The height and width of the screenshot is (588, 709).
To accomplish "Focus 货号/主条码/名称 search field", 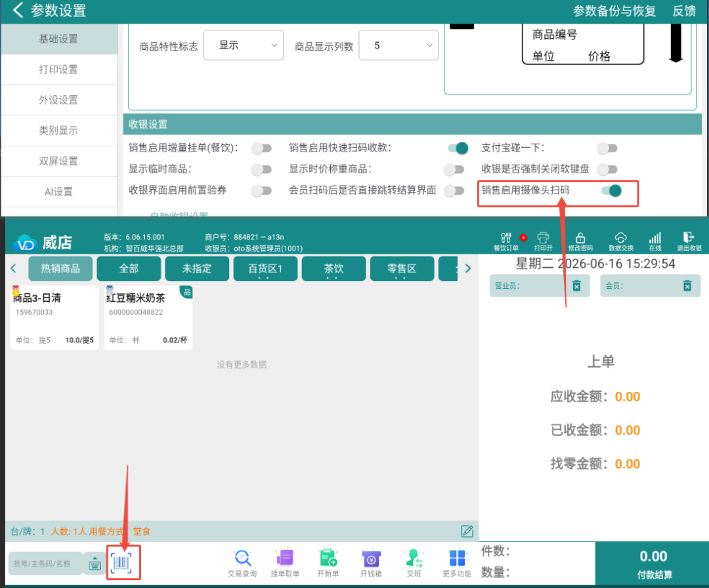I will [x=45, y=564].
